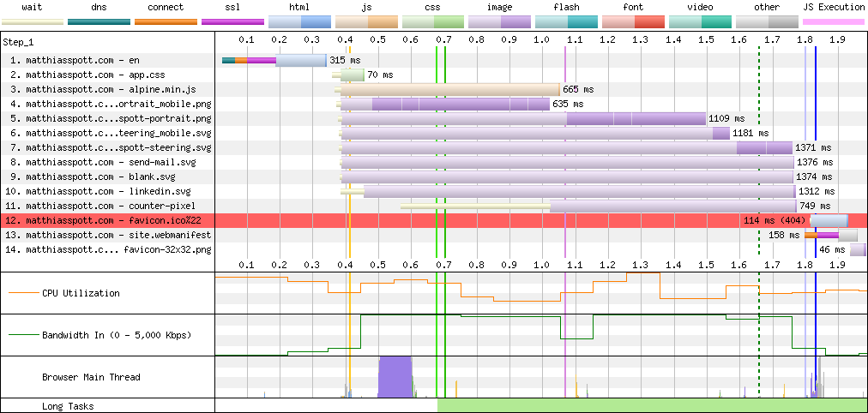The height and width of the screenshot is (413, 868).
Task: Click the css legend green swatch
Action: tap(433, 22)
